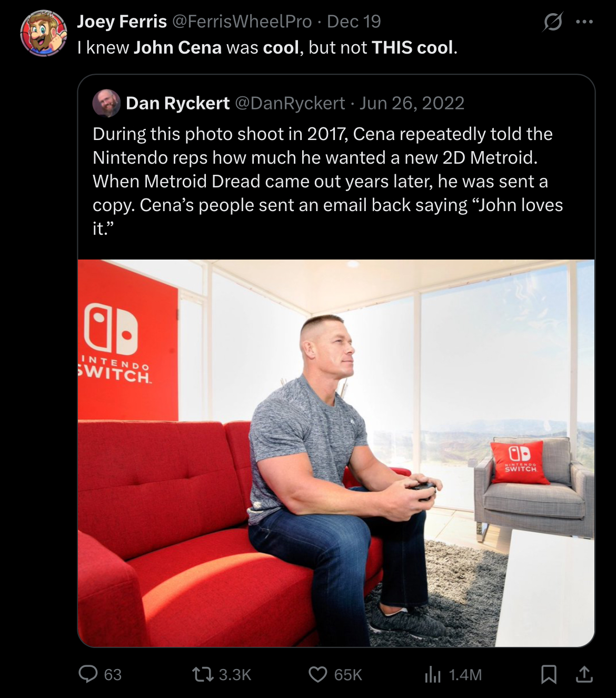Image resolution: width=616 pixels, height=698 pixels.
Task: Open the share upload arrow icon
Action: (x=584, y=674)
